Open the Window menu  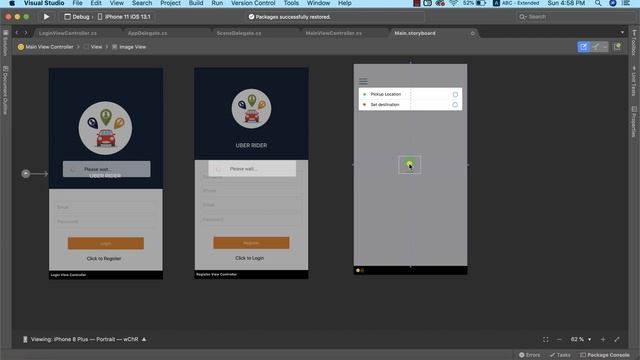point(318,3)
